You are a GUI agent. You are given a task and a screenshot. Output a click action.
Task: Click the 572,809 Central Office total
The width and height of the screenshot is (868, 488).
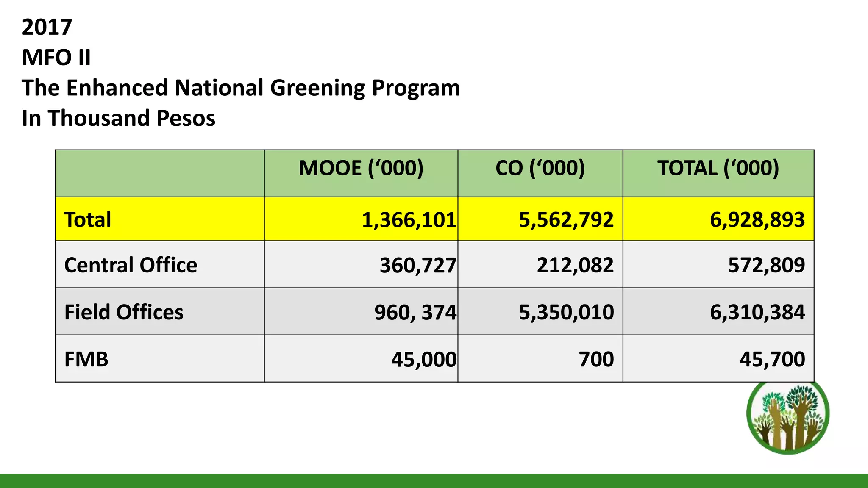(766, 266)
